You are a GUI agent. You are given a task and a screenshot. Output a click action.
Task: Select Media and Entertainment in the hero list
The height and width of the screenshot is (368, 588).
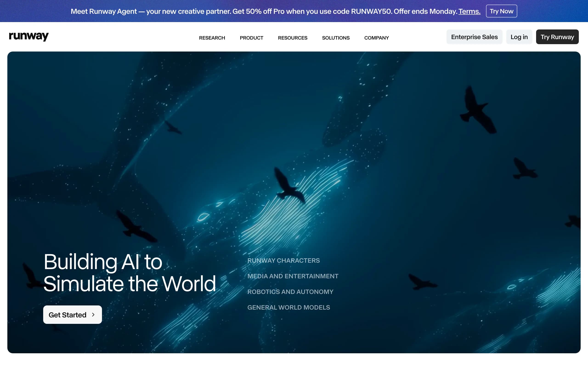(293, 276)
